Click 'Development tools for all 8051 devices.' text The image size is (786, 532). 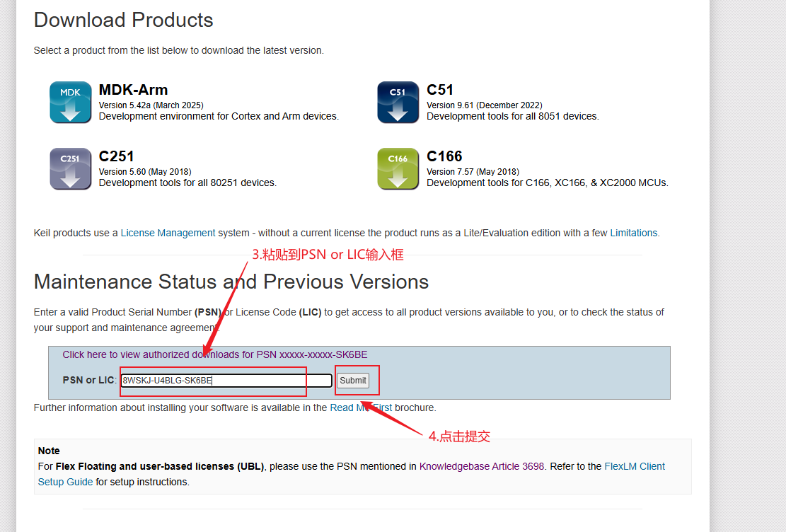pyautogui.click(x=513, y=116)
